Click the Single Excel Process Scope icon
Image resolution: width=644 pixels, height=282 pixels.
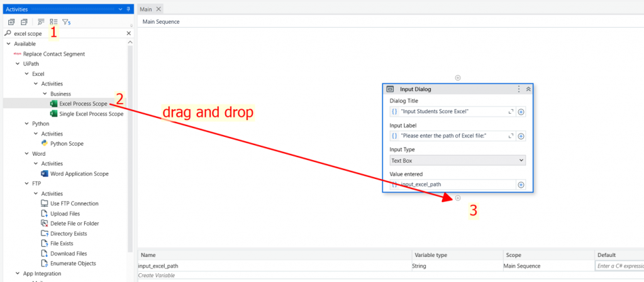click(53, 114)
